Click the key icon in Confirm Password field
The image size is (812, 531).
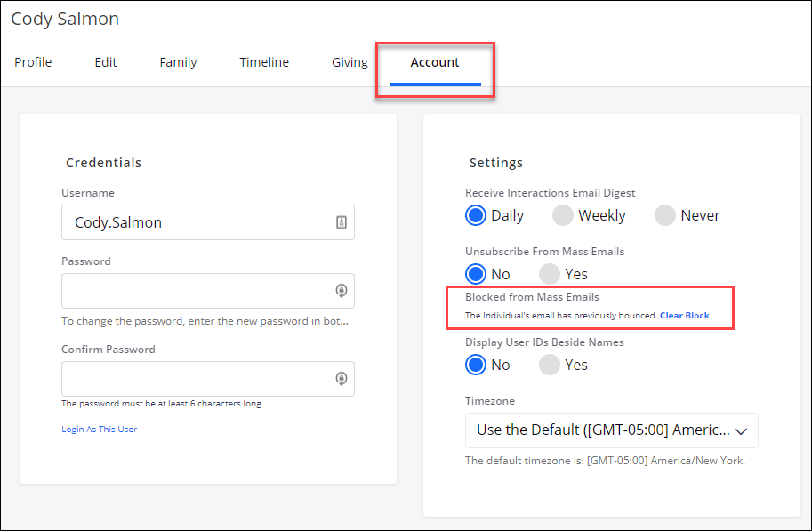tap(341, 379)
